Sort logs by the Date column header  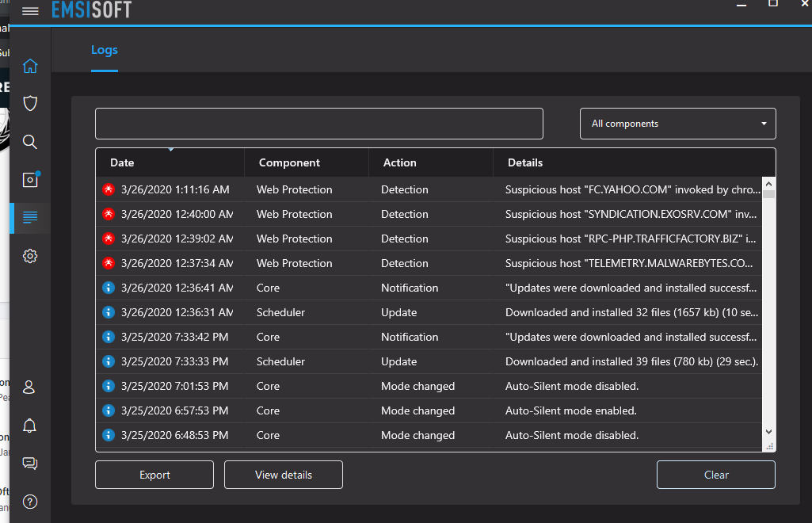pos(122,162)
